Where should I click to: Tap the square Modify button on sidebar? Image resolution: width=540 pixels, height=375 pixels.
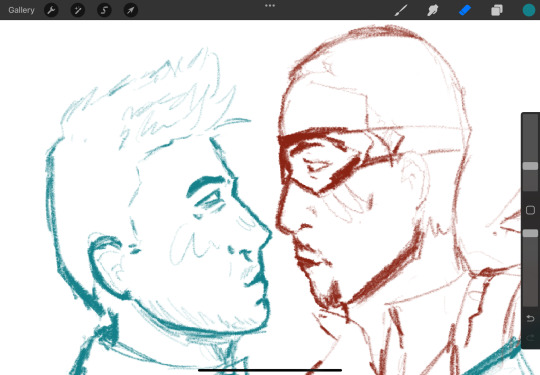pos(530,210)
